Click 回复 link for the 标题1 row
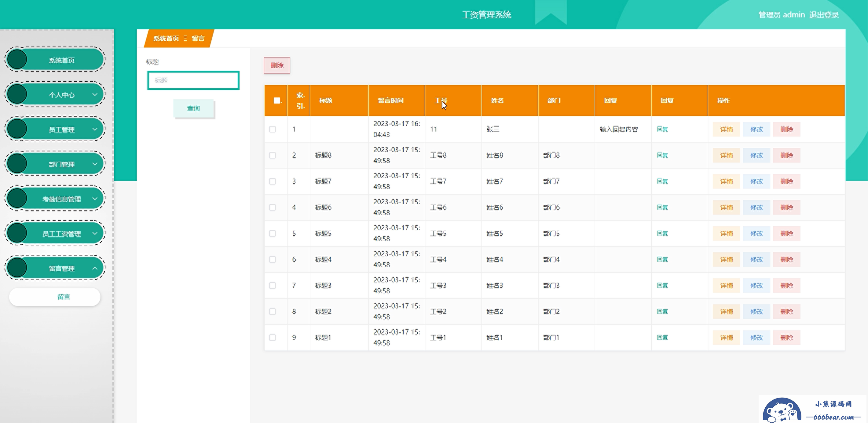 [x=662, y=337]
